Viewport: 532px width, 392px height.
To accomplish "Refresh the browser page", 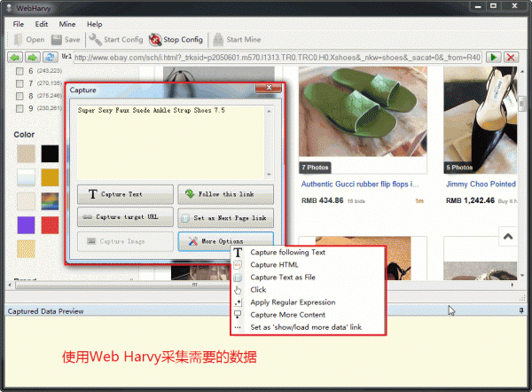I will pyautogui.click(x=51, y=57).
